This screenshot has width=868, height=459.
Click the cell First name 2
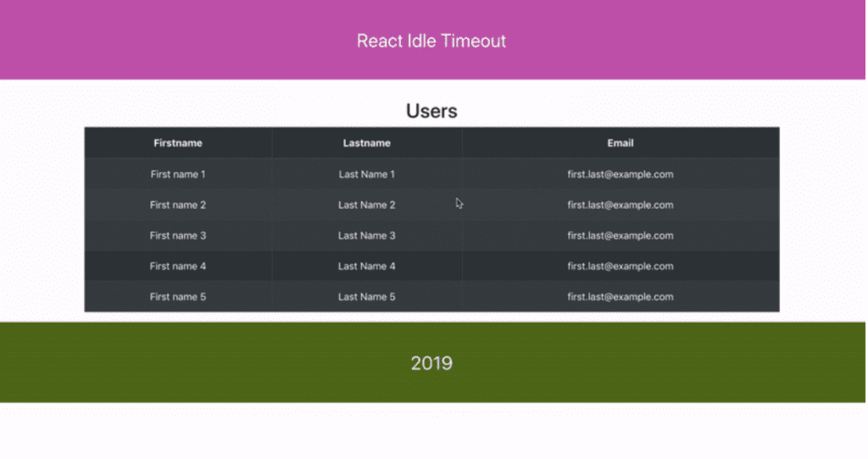178,205
